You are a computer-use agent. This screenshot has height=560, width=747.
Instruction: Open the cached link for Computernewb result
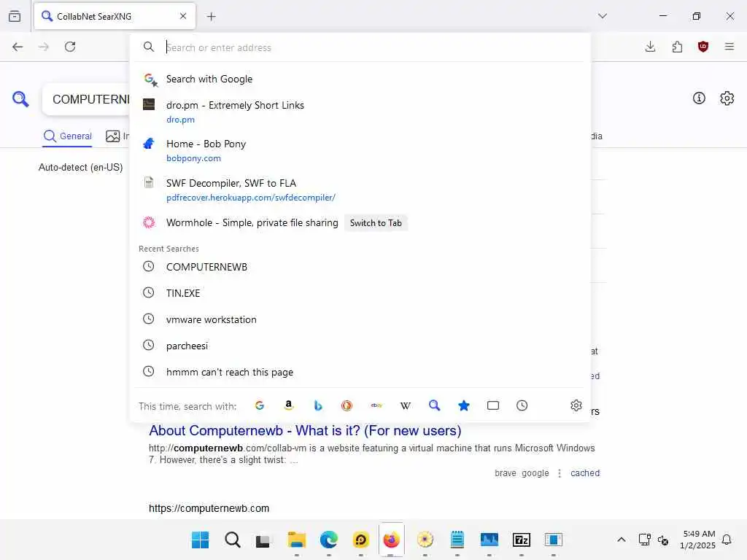[585, 472]
